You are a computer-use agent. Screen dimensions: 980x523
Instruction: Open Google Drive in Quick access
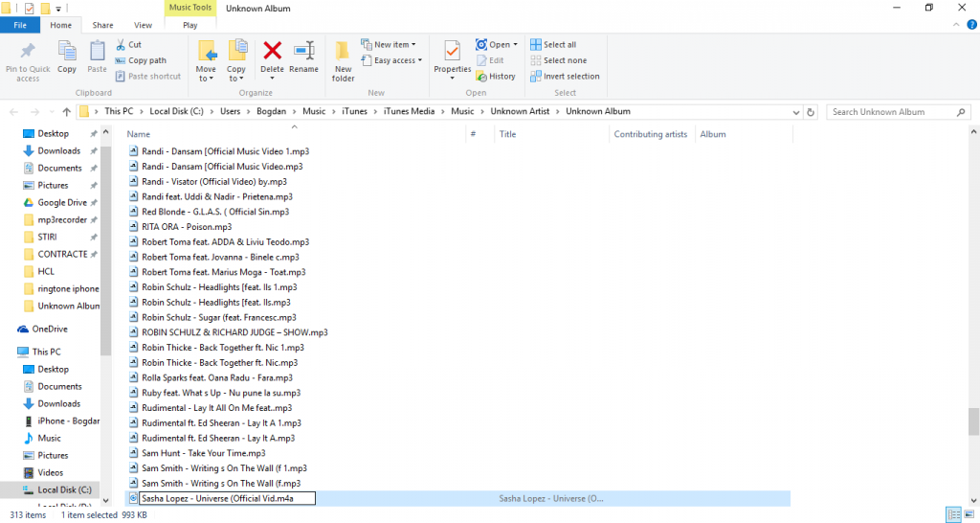point(61,203)
